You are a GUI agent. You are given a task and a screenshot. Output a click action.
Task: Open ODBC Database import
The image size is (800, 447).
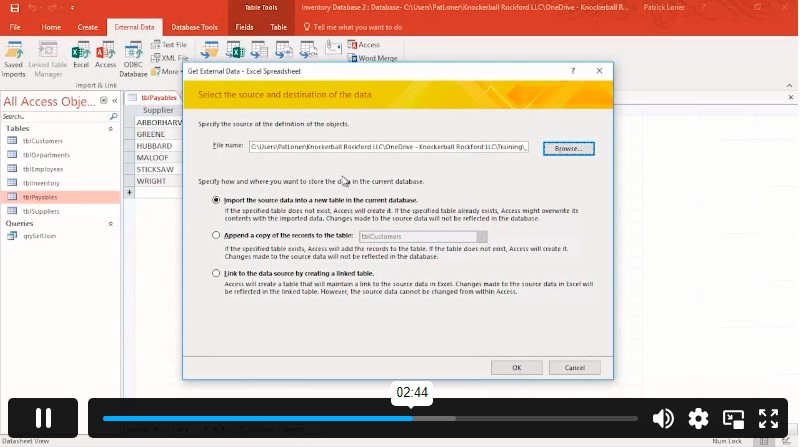coord(133,59)
